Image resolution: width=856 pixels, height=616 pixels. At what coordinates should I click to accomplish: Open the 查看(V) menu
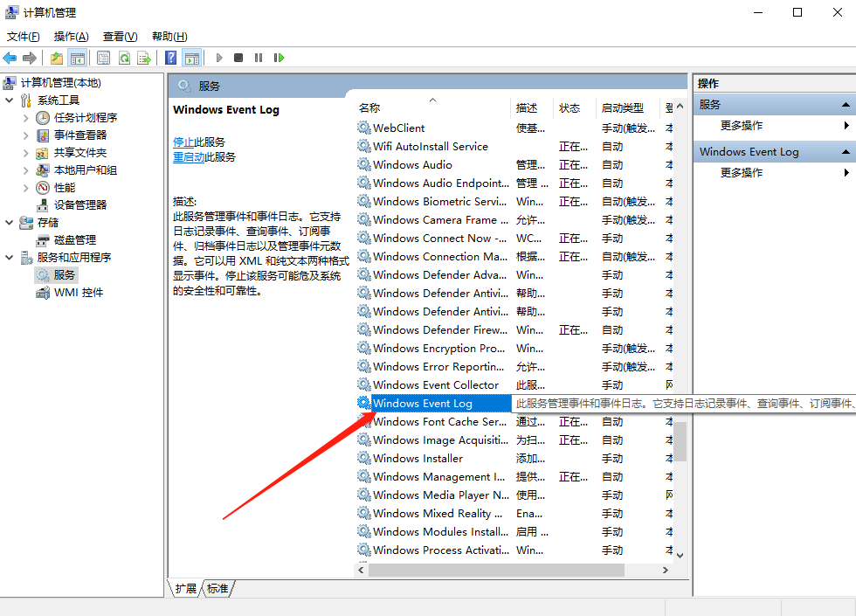120,36
